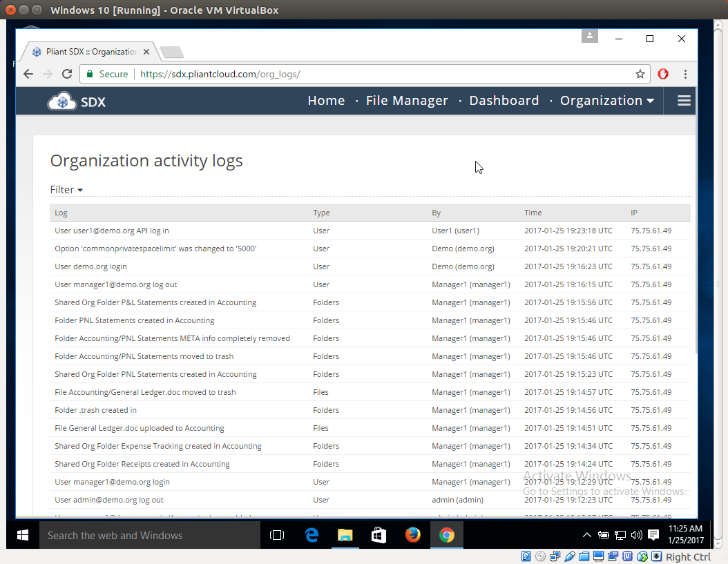
Task: Click 'User1 (user1)' in By column
Action: [x=455, y=231]
